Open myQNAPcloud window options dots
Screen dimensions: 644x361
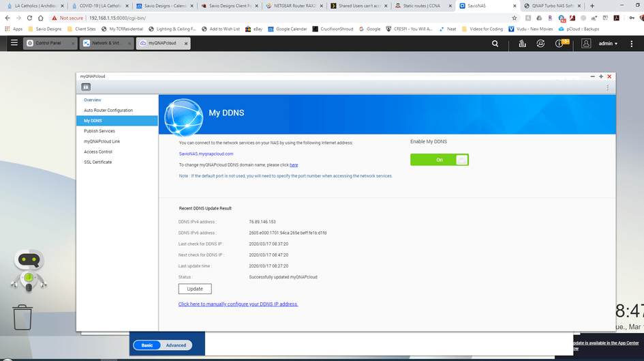[x=607, y=87]
